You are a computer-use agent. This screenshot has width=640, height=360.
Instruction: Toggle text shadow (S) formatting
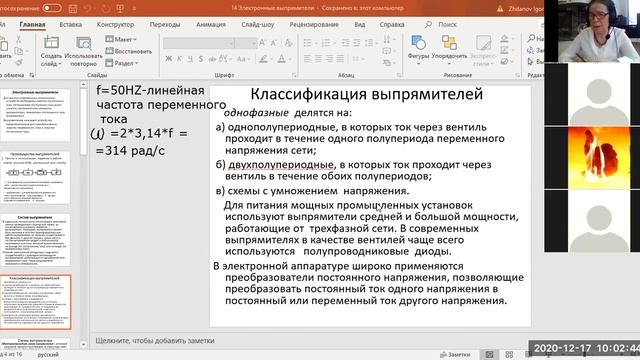tap(201, 59)
